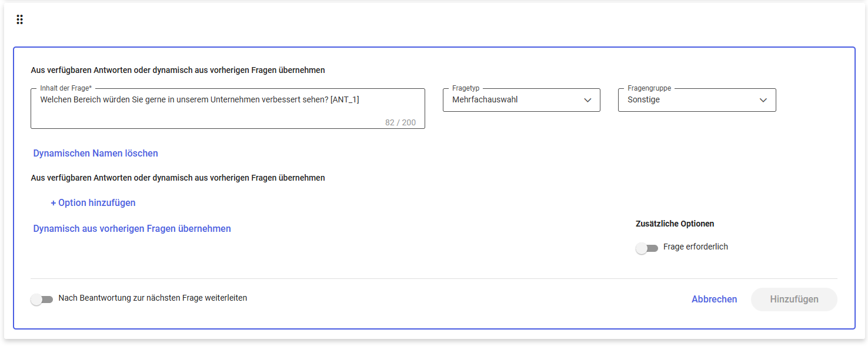Click the Nach Beantwortung zur nächsten Frage label
The height and width of the screenshot is (346, 868).
153,298
